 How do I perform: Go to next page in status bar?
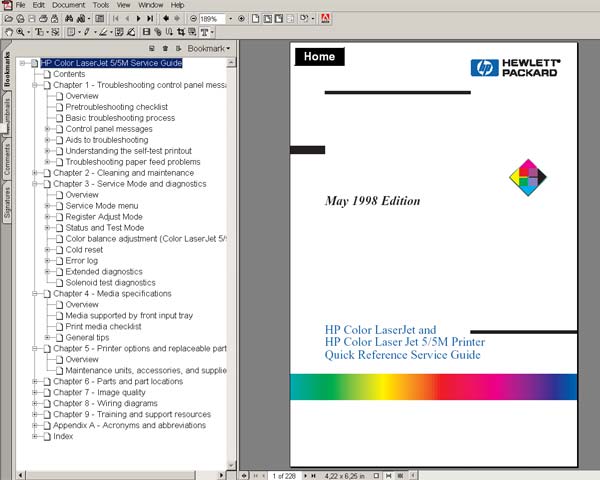pos(305,476)
